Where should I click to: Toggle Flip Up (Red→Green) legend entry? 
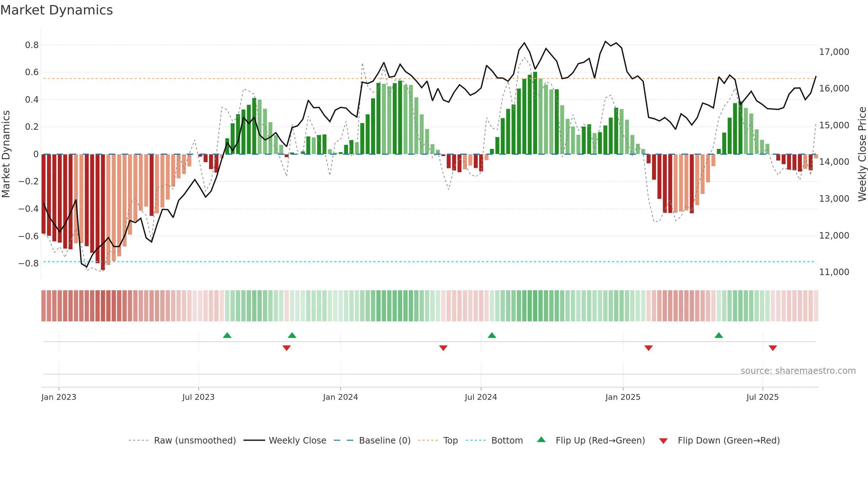591,440
